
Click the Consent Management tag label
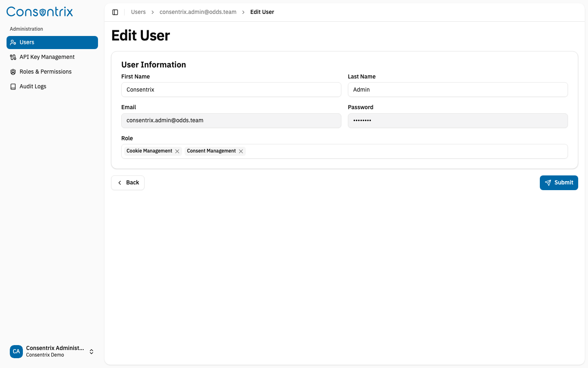(x=212, y=151)
